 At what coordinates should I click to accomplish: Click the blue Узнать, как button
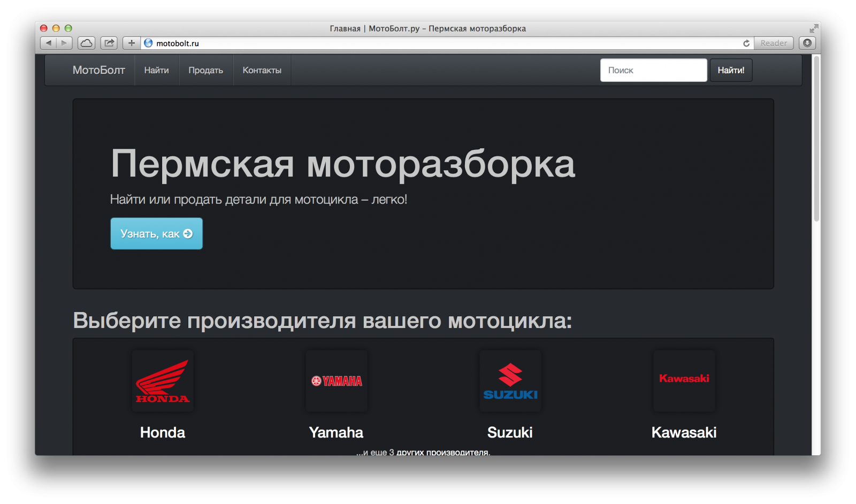tap(156, 233)
